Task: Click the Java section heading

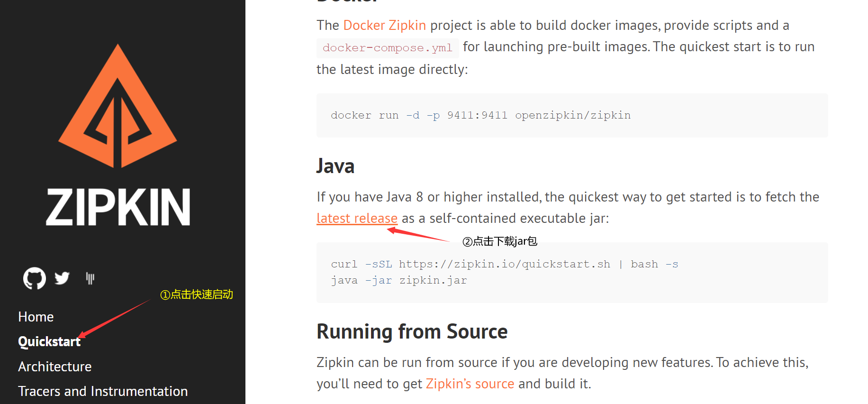Action: click(335, 166)
